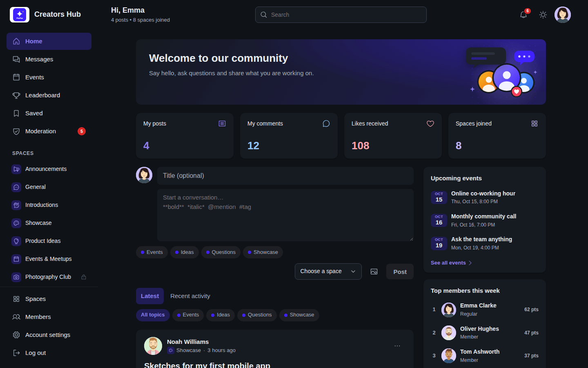Click the Moderation badge showing 5
Image resolution: width=588 pixels, height=368 pixels.
pyautogui.click(x=82, y=131)
